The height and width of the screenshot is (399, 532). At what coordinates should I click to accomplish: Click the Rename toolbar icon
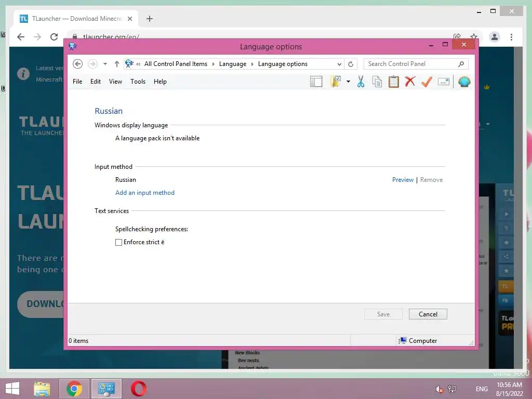(444, 82)
